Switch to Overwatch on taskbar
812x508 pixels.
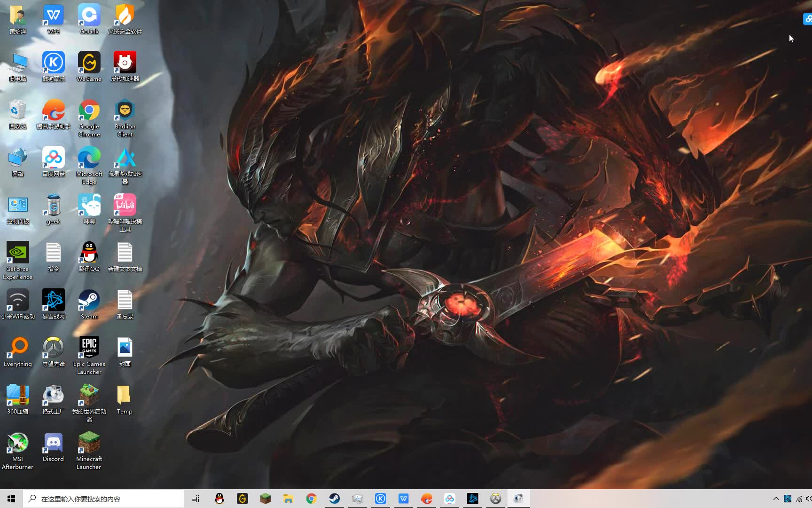click(496, 499)
